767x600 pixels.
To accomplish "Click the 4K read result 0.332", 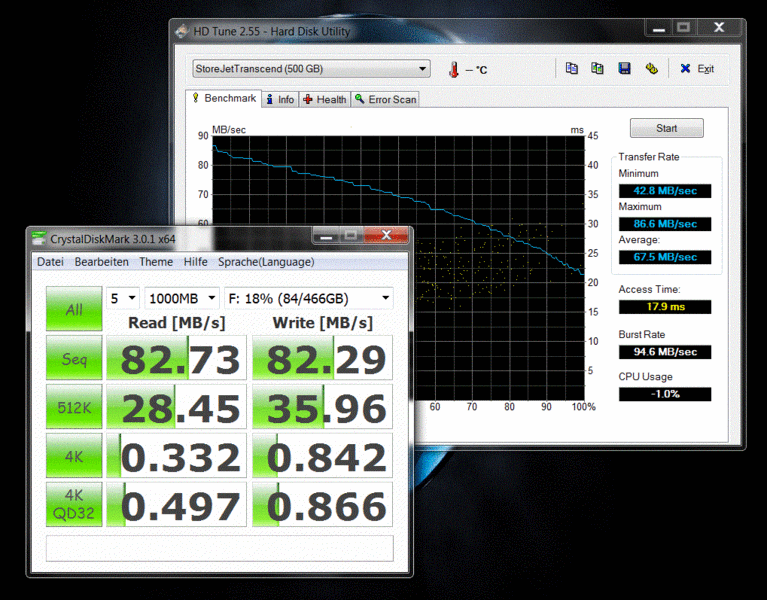I will [176, 455].
